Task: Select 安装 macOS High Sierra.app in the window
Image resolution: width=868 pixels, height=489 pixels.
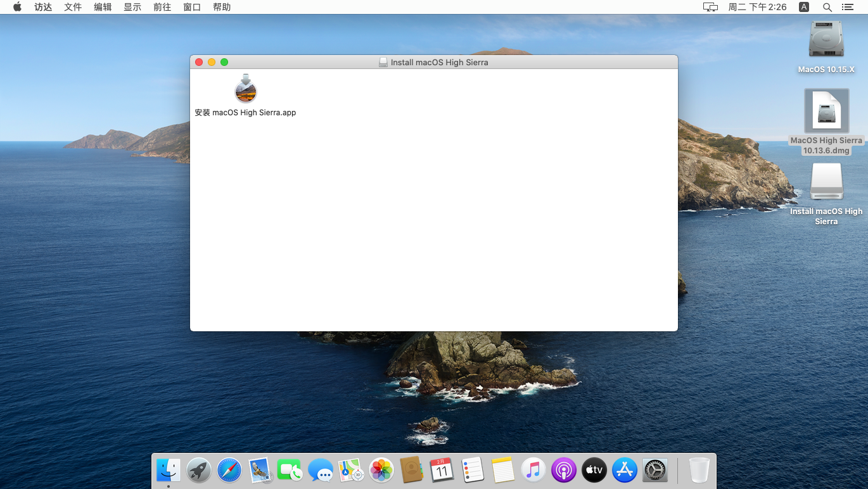Action: tap(246, 91)
